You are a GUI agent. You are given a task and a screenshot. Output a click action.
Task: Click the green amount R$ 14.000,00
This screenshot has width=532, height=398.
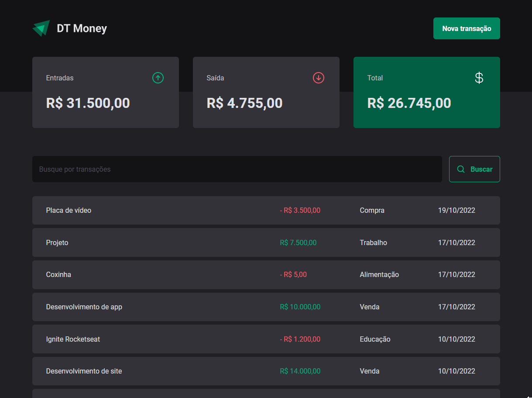(300, 371)
